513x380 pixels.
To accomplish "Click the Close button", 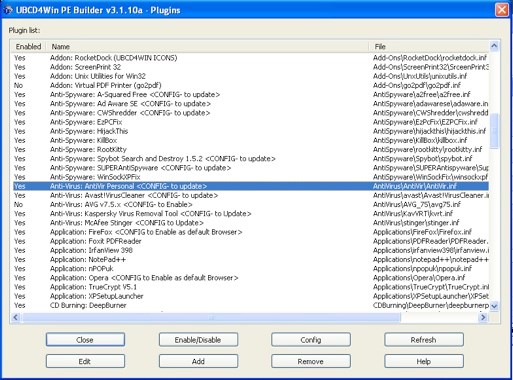I will pos(85,340).
